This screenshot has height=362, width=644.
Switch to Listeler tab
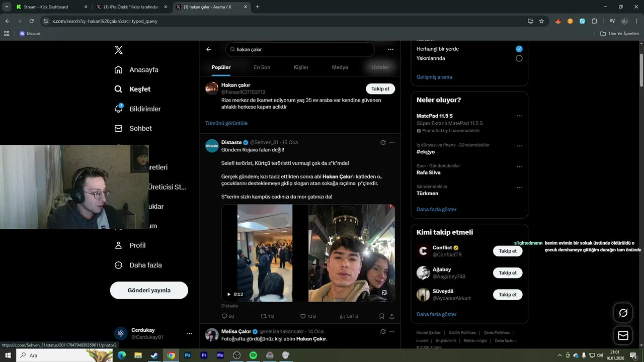pyautogui.click(x=380, y=67)
